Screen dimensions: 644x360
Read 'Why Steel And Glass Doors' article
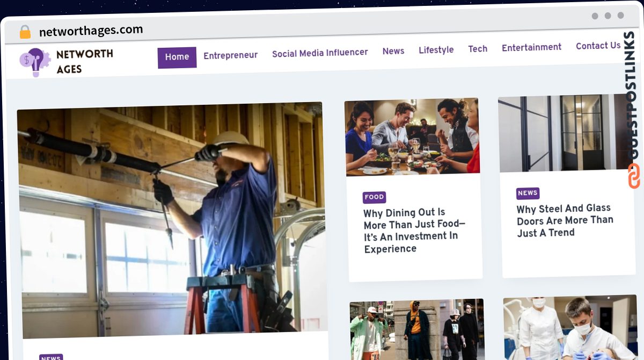pyautogui.click(x=565, y=220)
